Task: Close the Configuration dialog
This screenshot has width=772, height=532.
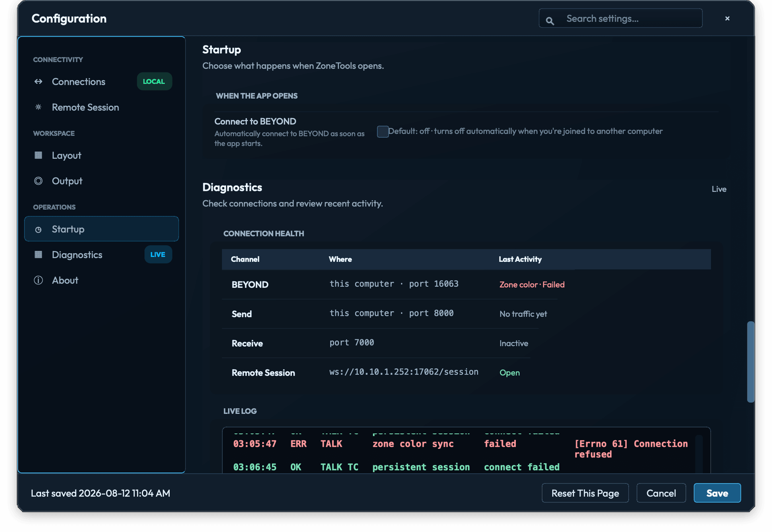Action: pos(727,18)
